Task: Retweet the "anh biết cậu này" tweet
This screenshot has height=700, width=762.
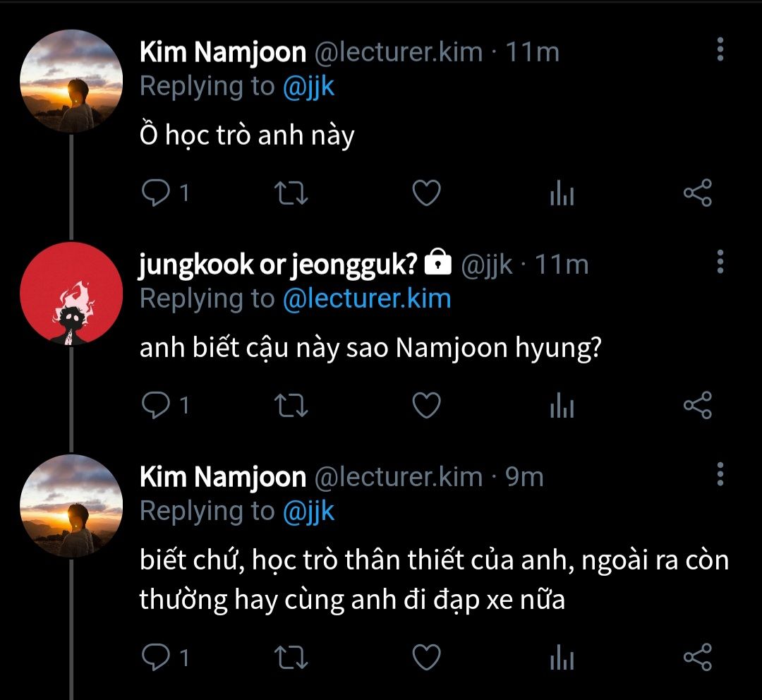Action: click(290, 406)
